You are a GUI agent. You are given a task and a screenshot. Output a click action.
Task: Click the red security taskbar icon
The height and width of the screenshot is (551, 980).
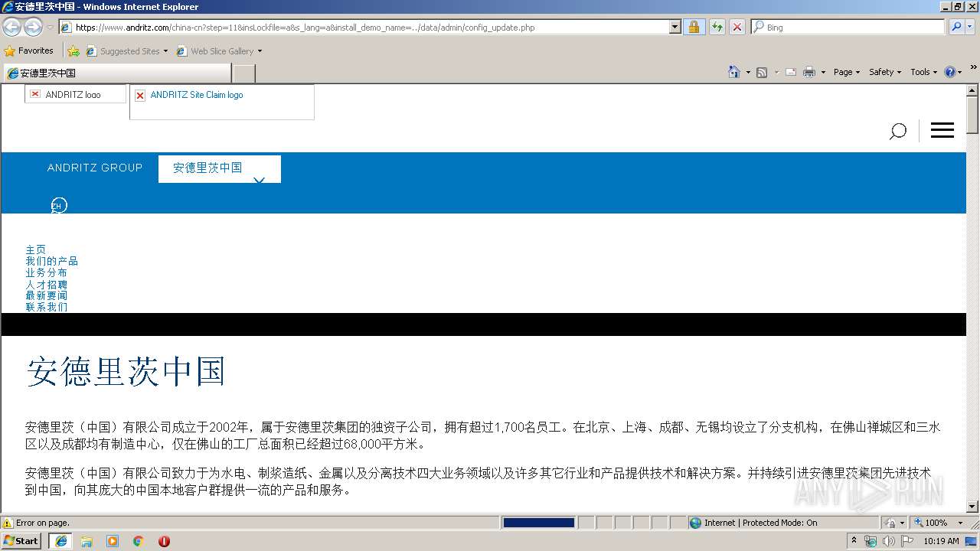coord(164,541)
